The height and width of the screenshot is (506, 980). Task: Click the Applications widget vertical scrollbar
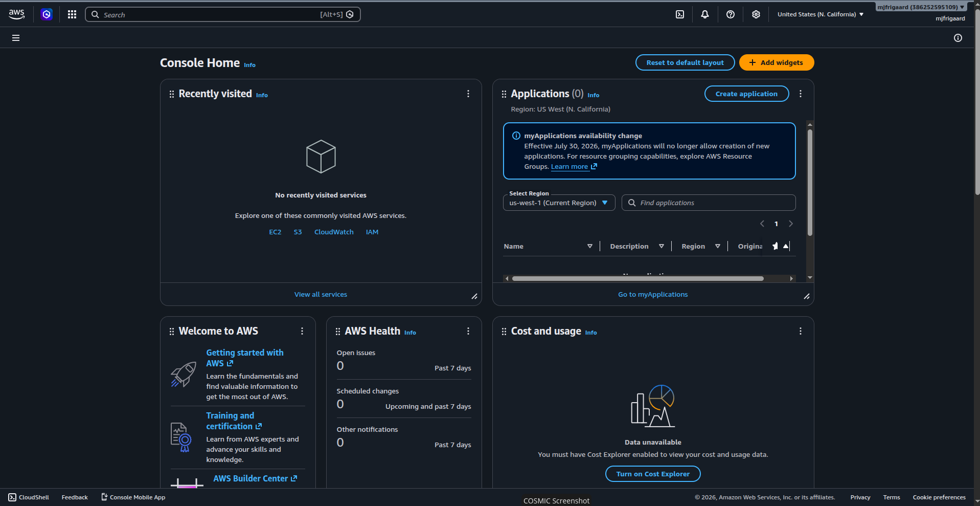point(810,183)
